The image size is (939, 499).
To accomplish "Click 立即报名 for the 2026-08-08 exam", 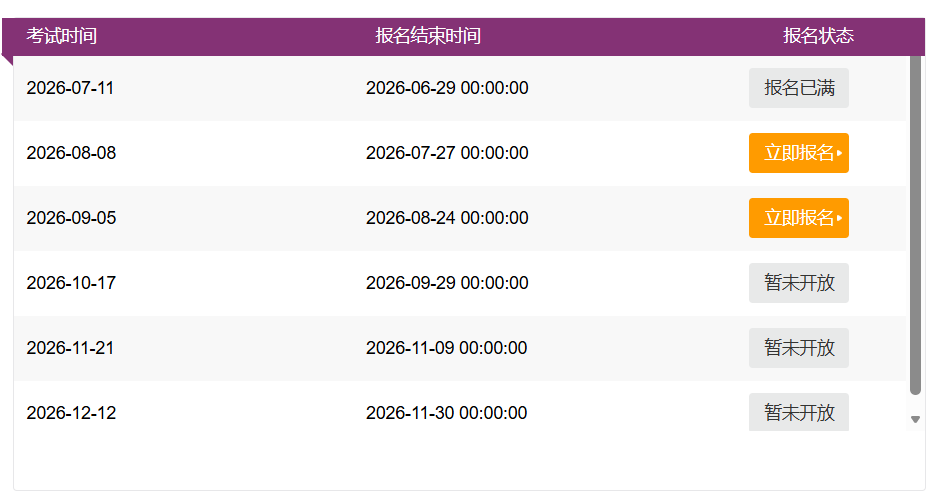I will 798,153.
